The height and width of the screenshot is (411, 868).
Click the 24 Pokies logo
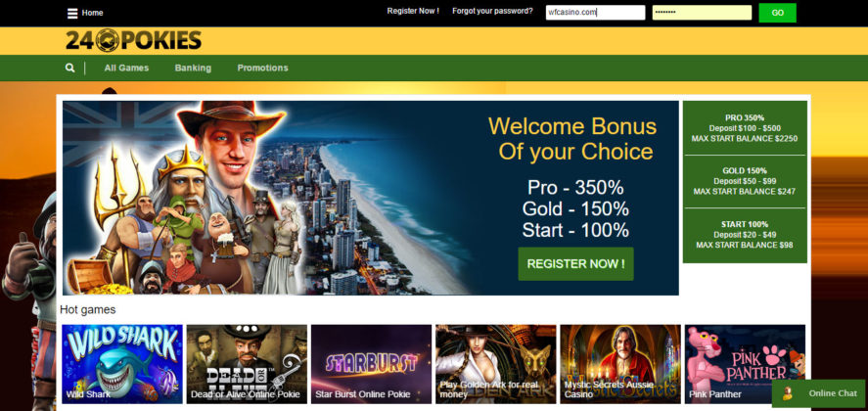133,40
